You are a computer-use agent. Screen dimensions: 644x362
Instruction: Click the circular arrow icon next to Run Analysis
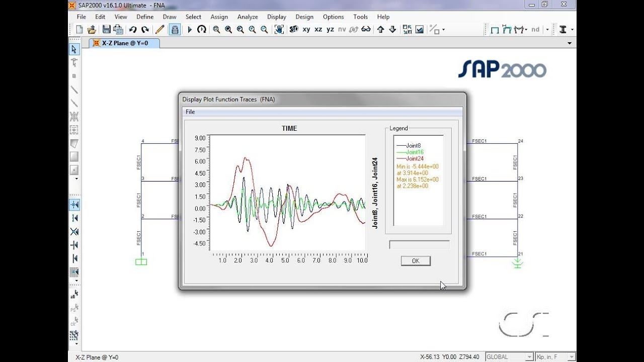click(202, 30)
